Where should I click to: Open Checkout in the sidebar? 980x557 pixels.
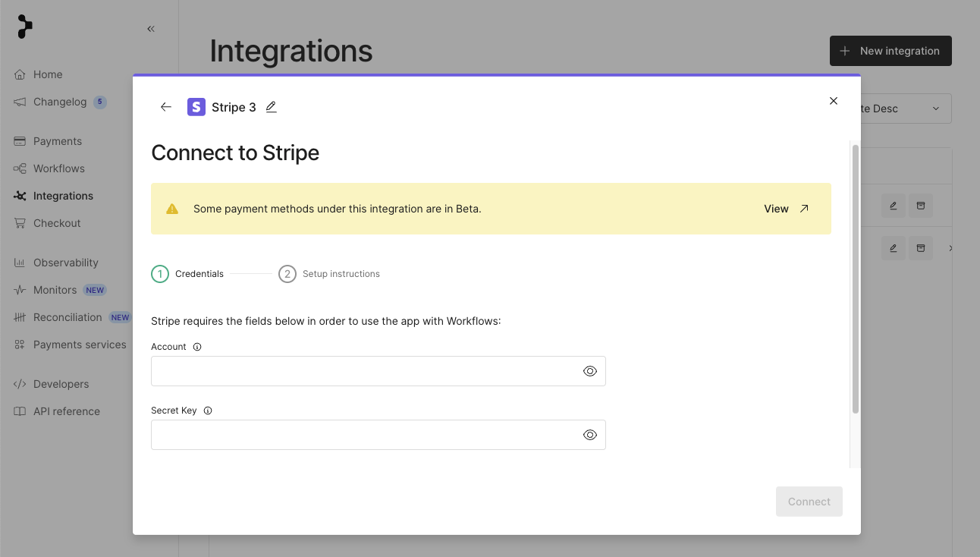coord(57,223)
